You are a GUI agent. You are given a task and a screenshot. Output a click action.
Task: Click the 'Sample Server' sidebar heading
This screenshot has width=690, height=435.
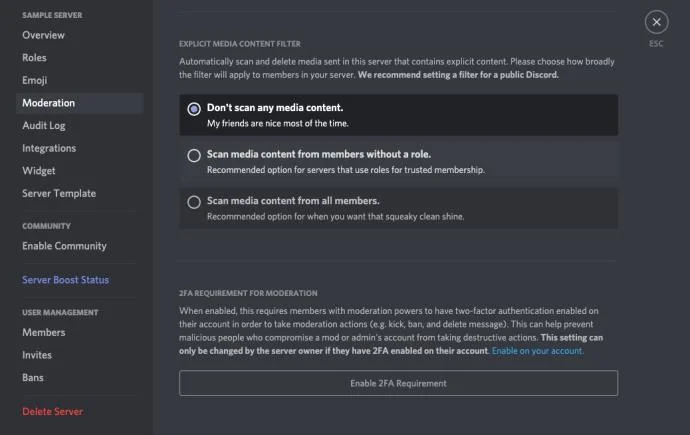52,15
